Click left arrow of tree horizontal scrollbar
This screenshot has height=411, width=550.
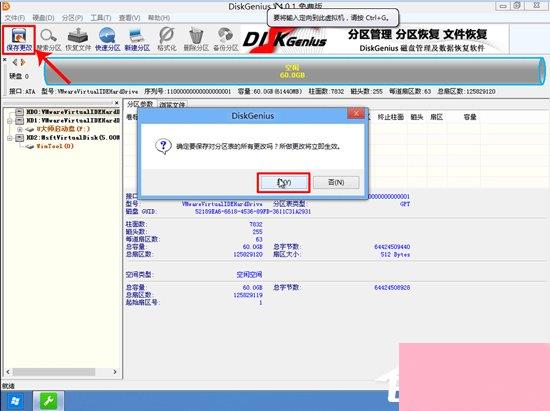pyautogui.click(x=8, y=372)
